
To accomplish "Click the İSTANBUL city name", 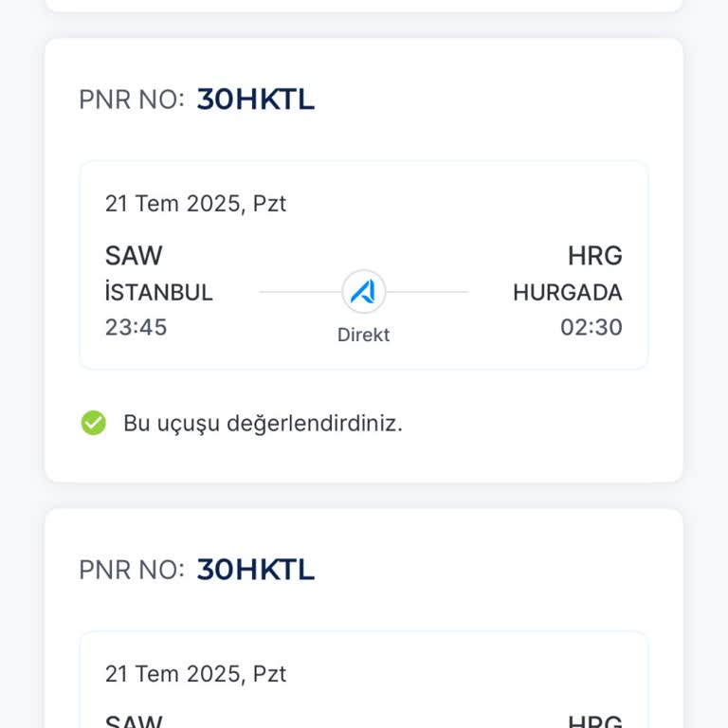I will [159, 292].
